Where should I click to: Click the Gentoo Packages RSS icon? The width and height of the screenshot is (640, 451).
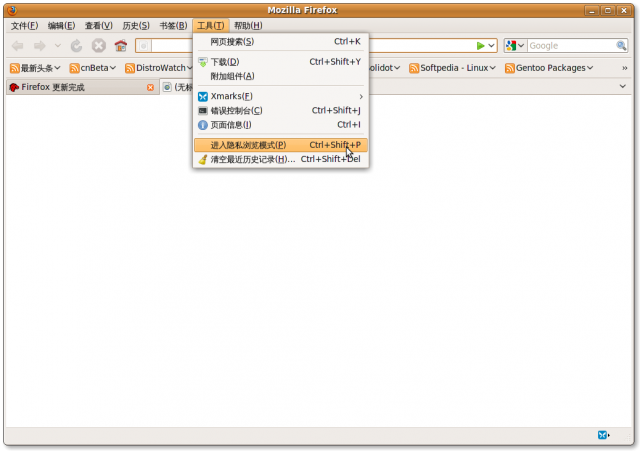[x=510, y=68]
